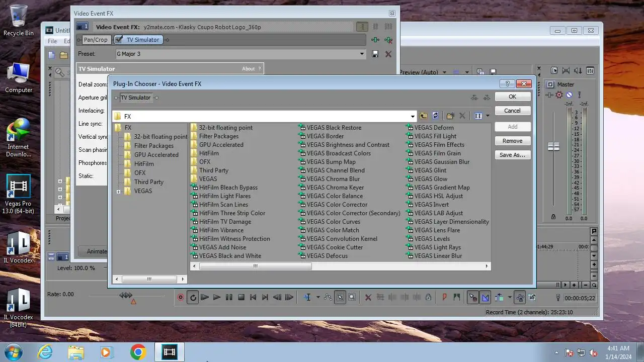Select VEGAS Black and White plug-in
This screenshot has height=362, width=644.
[226, 256]
